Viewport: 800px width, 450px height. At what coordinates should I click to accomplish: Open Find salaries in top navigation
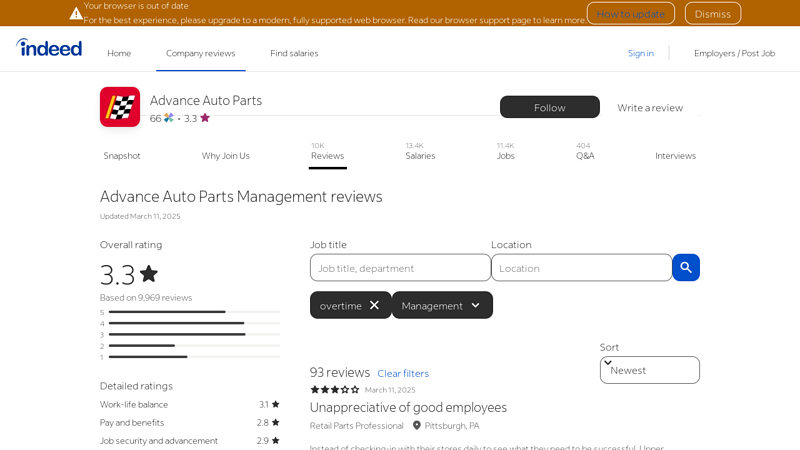(x=294, y=53)
